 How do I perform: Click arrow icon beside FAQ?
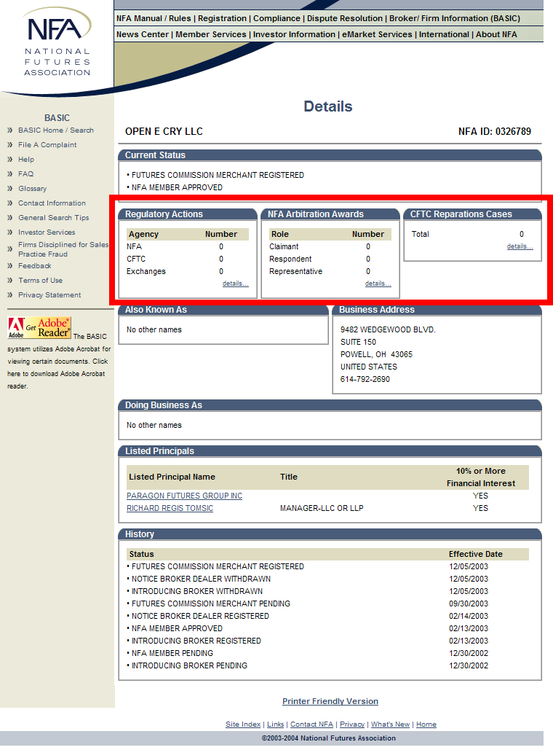tap(10, 174)
